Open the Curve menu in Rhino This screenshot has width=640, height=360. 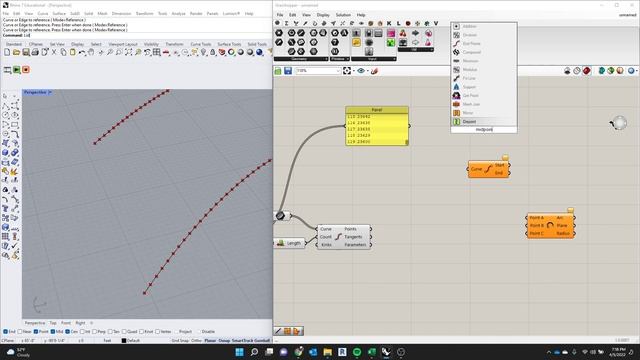(42, 13)
